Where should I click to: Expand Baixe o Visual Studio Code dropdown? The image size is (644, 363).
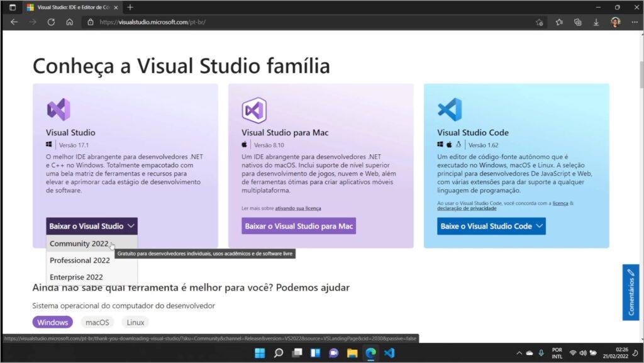pyautogui.click(x=491, y=226)
